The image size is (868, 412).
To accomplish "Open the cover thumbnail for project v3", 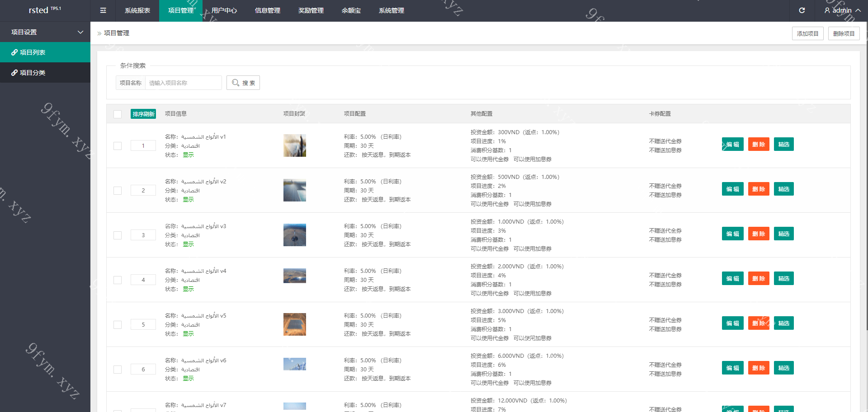I will coord(295,235).
